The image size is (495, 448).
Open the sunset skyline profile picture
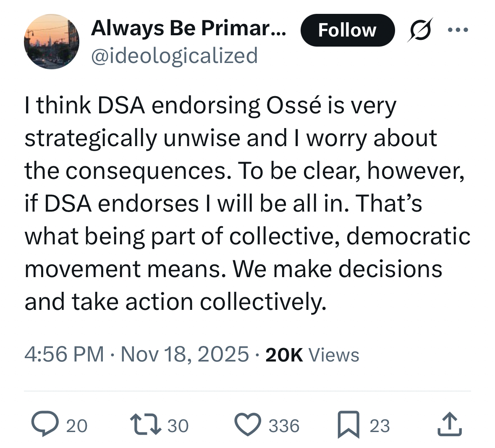[x=51, y=42]
